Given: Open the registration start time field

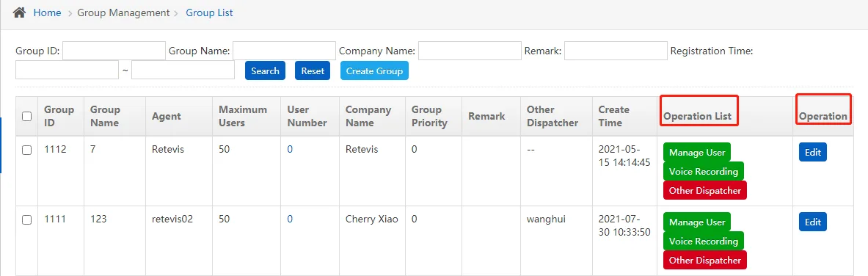Looking at the screenshot, I should coord(67,70).
